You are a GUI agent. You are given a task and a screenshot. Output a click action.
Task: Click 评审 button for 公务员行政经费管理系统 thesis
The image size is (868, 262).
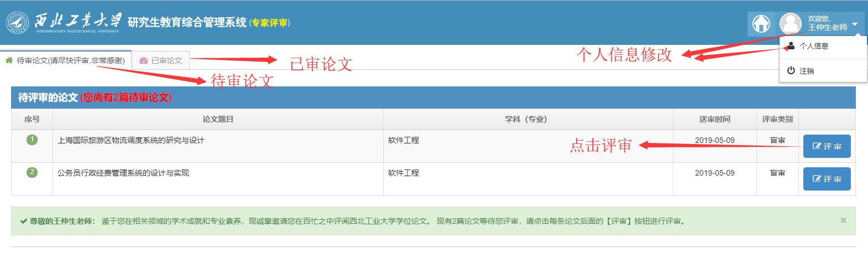(x=827, y=179)
